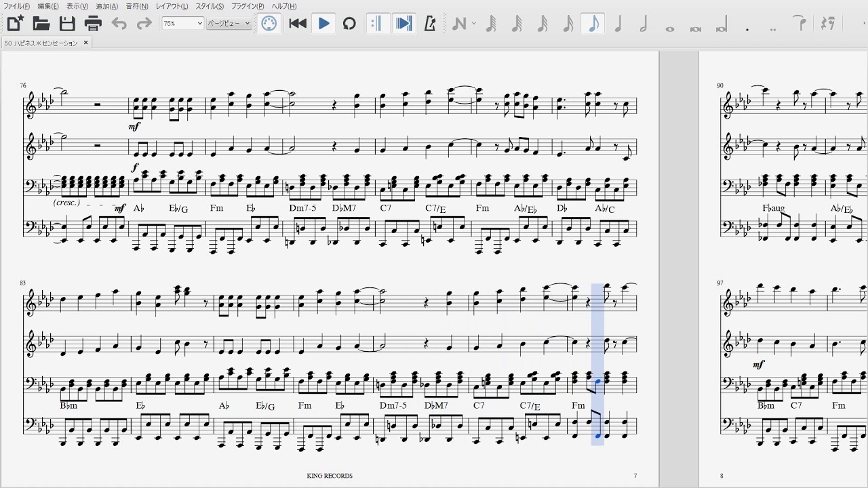Toggle play repeats button
This screenshot has width=868, height=488.
click(x=377, y=24)
